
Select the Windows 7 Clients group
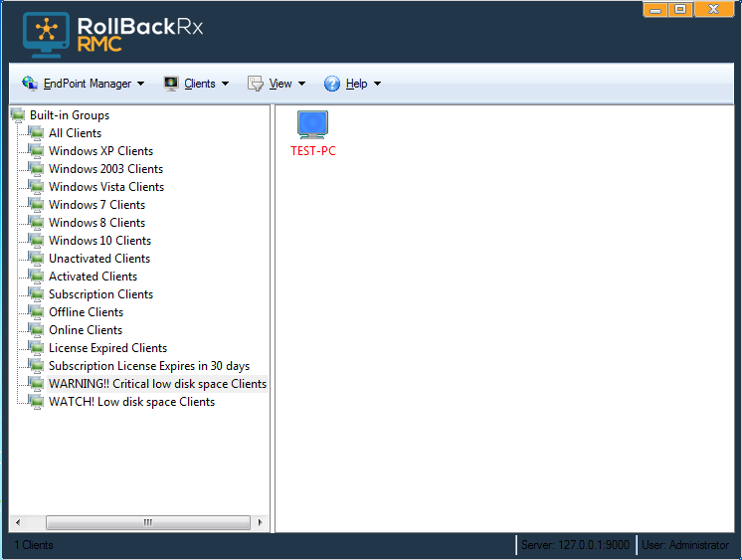pos(97,205)
